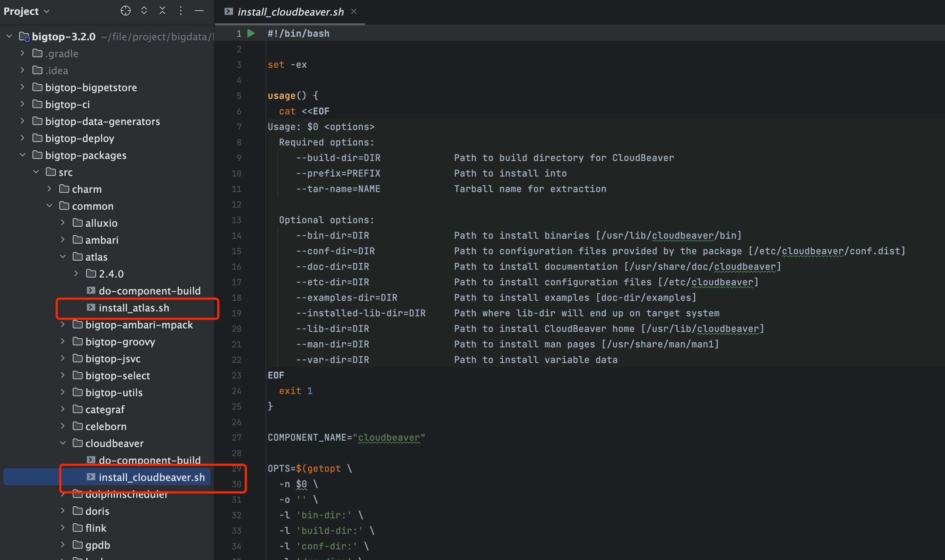The height and width of the screenshot is (560, 945).
Task: Run script using green arrow at line 1
Action: coord(251,33)
